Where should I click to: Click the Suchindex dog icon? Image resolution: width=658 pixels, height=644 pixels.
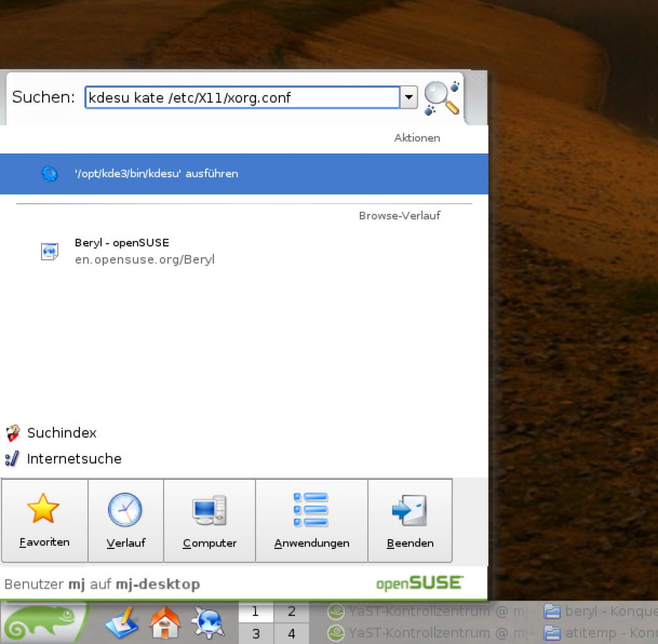[x=13, y=433]
